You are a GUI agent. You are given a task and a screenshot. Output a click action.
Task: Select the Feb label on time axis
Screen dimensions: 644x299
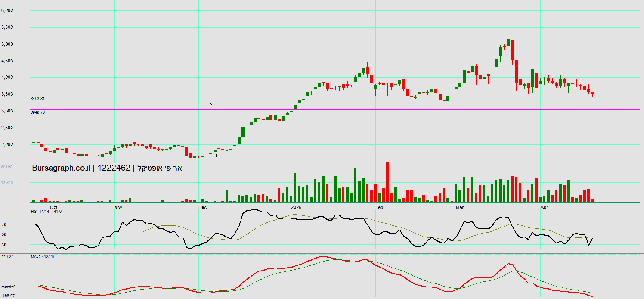coord(379,207)
